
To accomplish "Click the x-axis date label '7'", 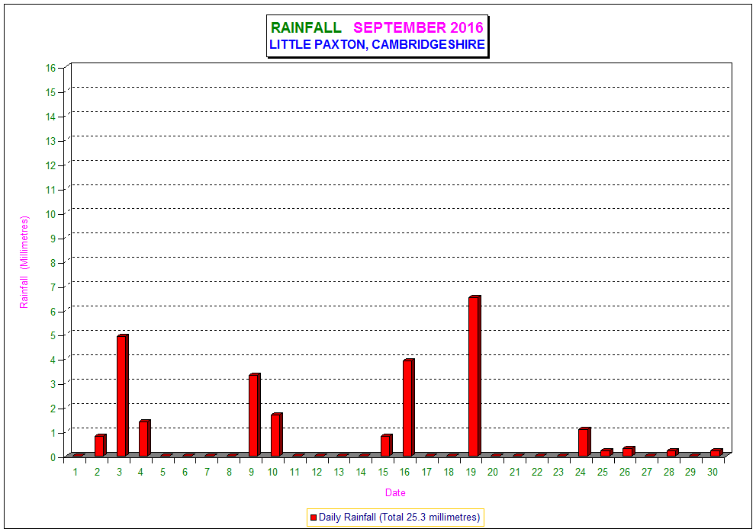I will (207, 473).
